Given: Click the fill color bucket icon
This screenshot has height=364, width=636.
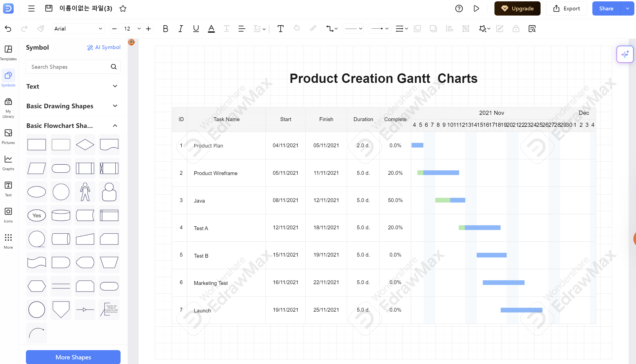Looking at the screenshot, I should tap(297, 28).
